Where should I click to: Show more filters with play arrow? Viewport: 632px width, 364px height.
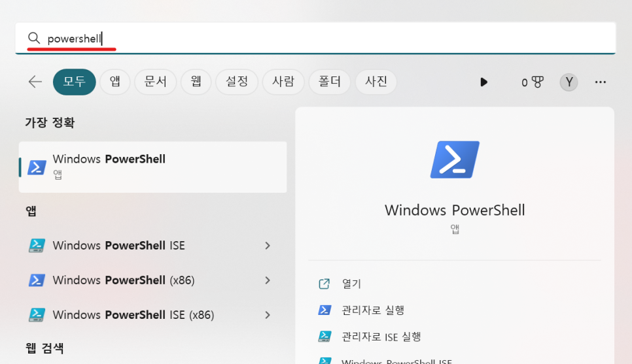pyautogui.click(x=483, y=82)
